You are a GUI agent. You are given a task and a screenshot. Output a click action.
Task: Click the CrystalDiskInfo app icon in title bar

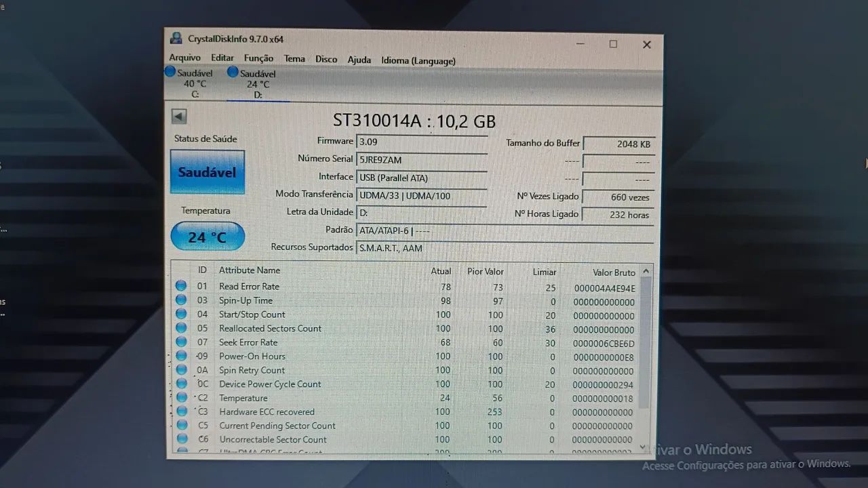[x=176, y=38]
